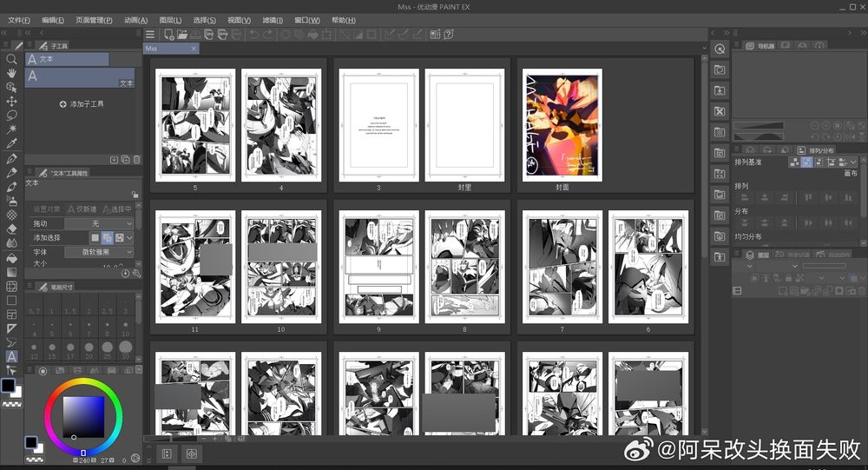The image size is (868, 470).
Task: Click the Open file folder toolbar icon
Action: [182, 35]
